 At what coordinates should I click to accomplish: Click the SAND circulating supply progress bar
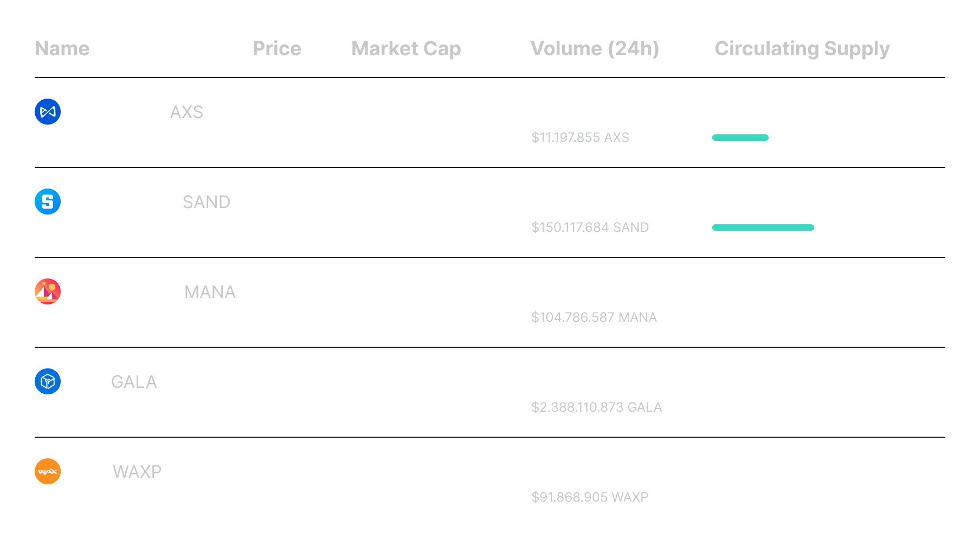click(x=763, y=228)
